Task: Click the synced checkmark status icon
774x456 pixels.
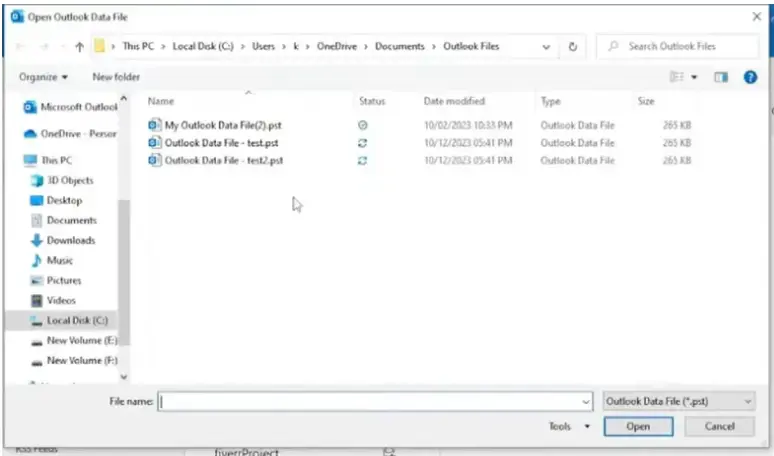Action: click(x=363, y=125)
